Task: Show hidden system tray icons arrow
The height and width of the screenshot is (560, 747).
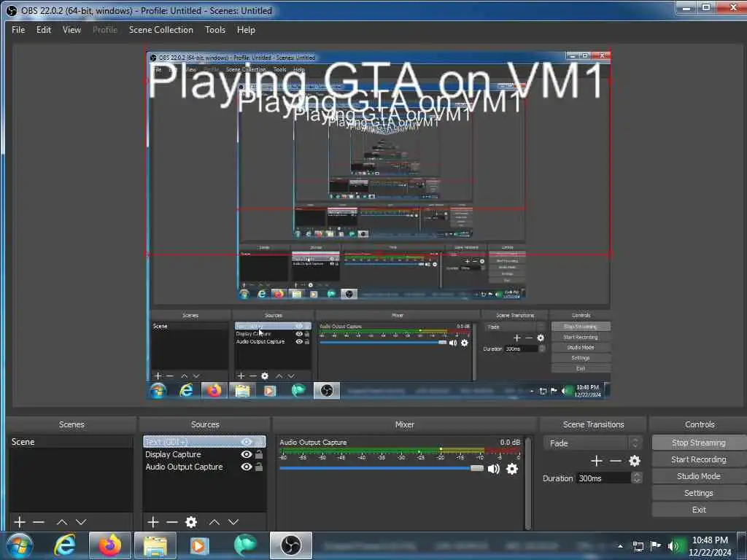Action: (x=620, y=546)
